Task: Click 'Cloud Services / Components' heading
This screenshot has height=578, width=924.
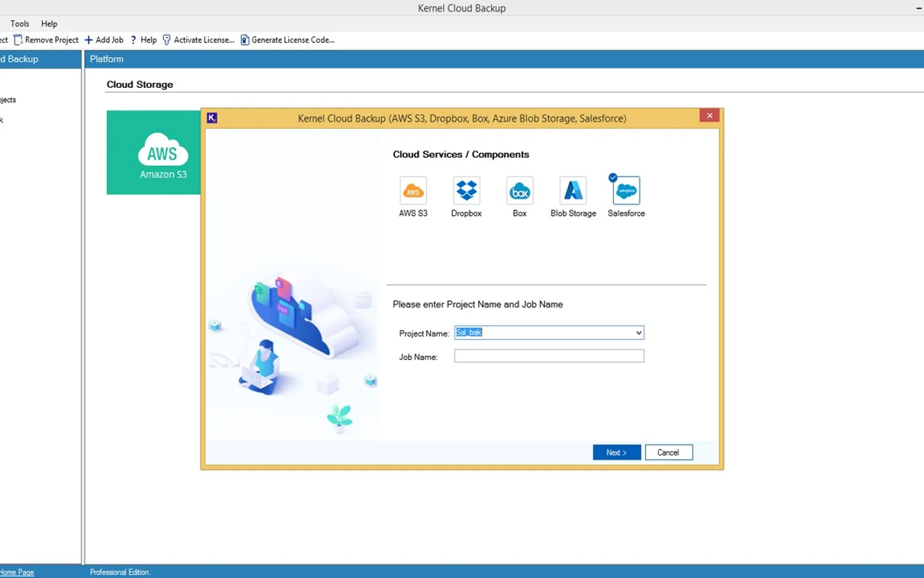Action: coord(461,154)
